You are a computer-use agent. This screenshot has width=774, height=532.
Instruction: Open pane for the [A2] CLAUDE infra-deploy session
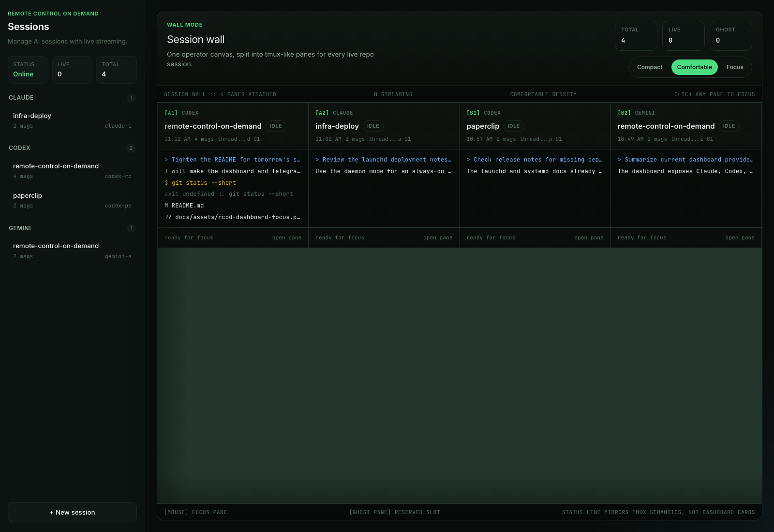point(438,237)
